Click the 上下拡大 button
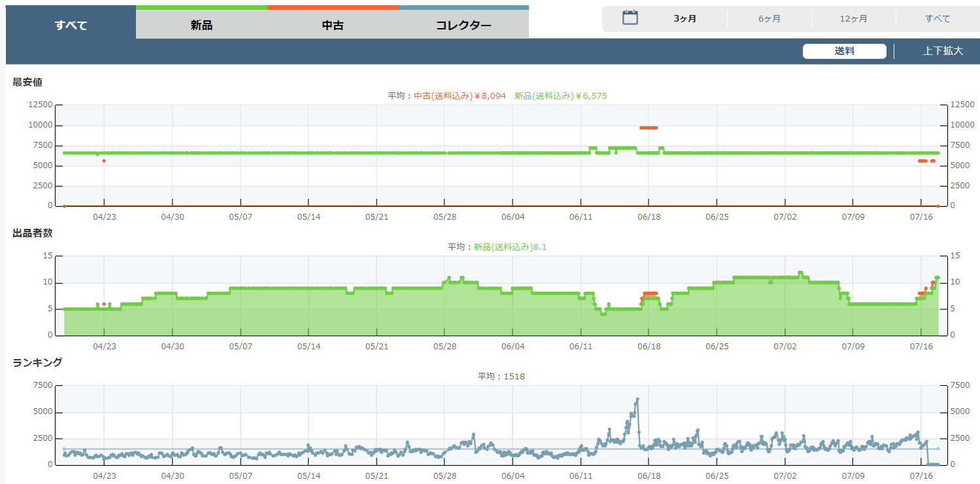Screen dimensions: 980x484 tap(943, 51)
